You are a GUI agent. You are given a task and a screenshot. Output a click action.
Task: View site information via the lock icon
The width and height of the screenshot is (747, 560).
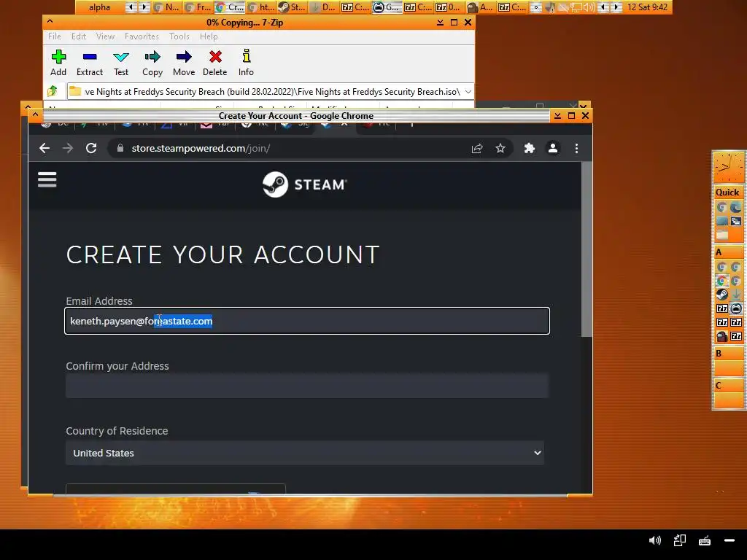point(120,148)
